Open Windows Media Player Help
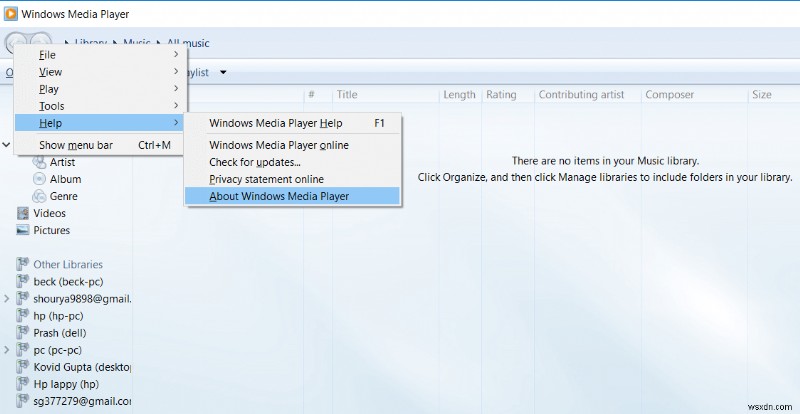This screenshot has height=414, width=800. [292, 123]
